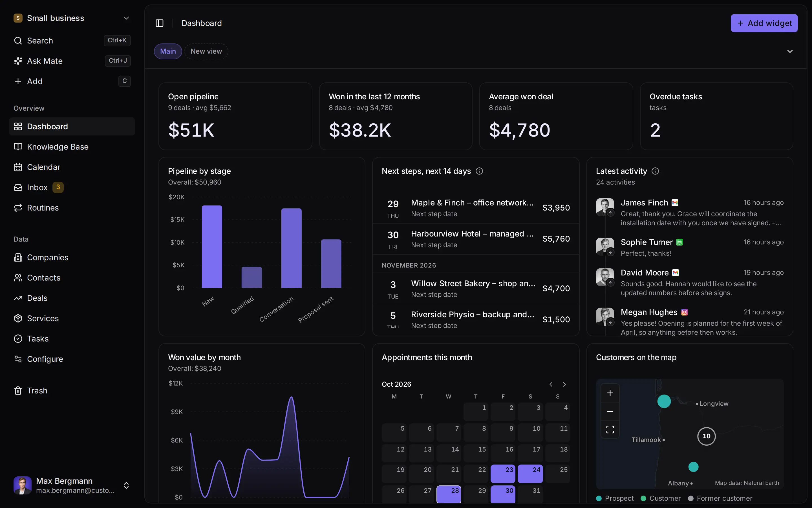Open Ask Mate sparkle assistant
The height and width of the screenshot is (508, 812).
pos(72,61)
